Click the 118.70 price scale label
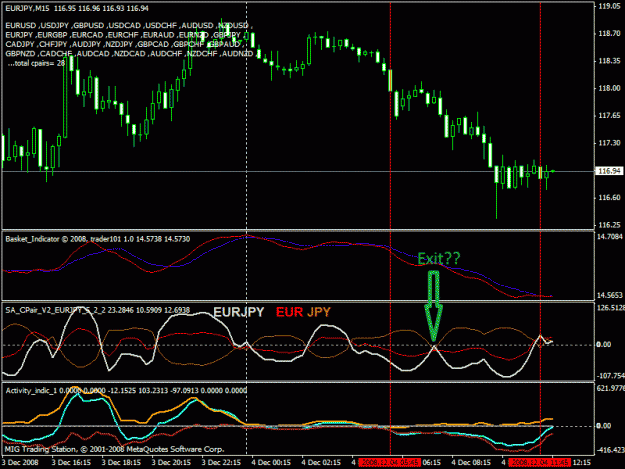Viewport: 625px width, 469px height. tap(609, 33)
